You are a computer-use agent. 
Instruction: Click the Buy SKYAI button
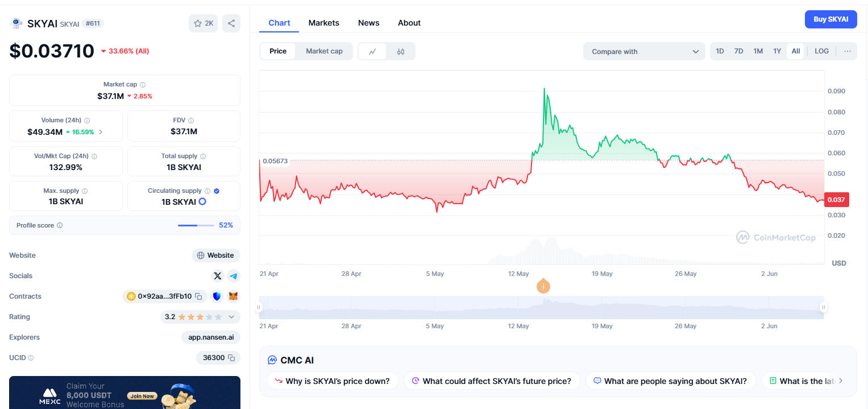pyautogui.click(x=830, y=19)
